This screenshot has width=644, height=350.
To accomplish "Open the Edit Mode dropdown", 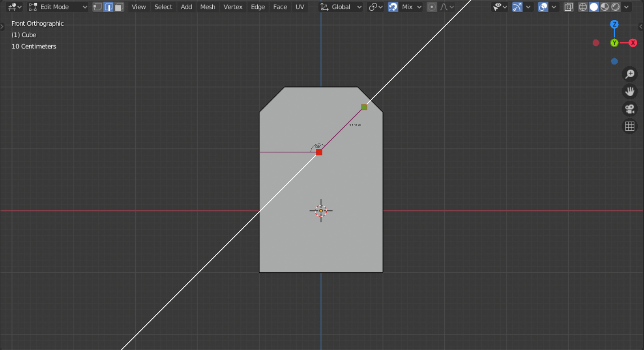I will point(58,7).
